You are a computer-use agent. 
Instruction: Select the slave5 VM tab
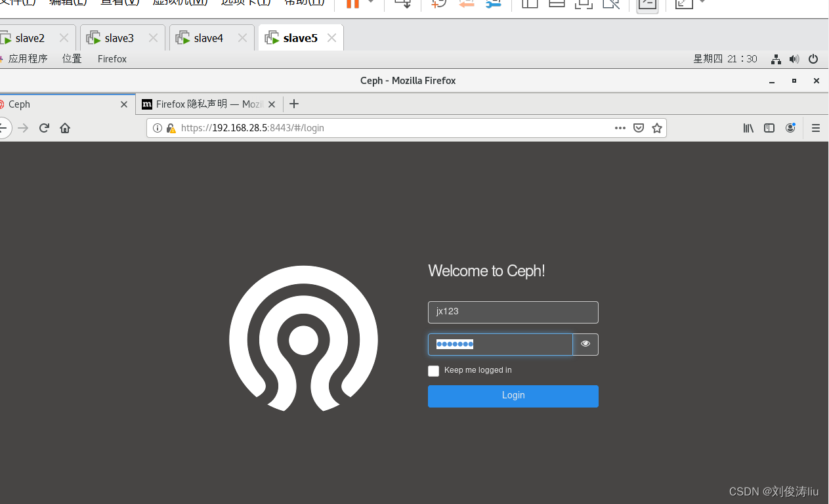[300, 38]
